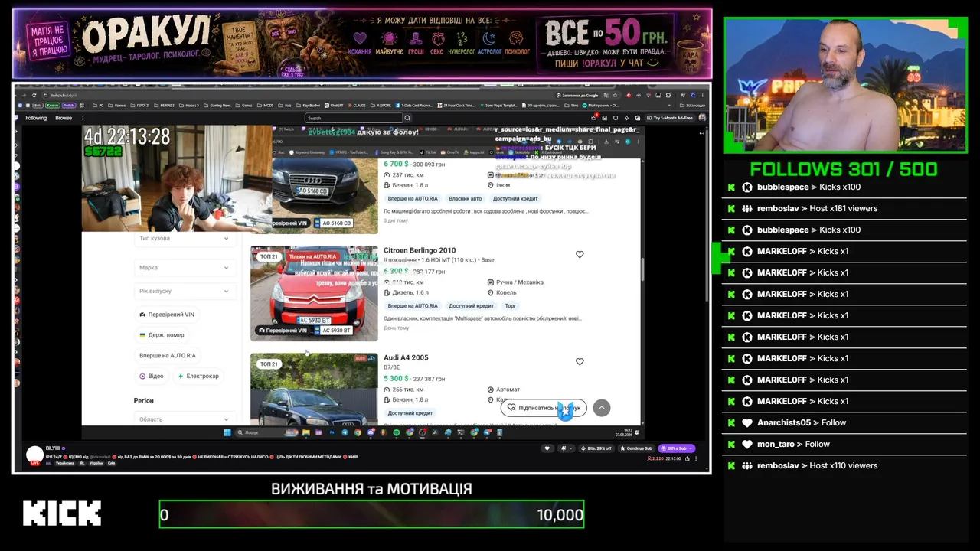Open the Games bookmark folder
980x551 pixels.
coord(246,106)
